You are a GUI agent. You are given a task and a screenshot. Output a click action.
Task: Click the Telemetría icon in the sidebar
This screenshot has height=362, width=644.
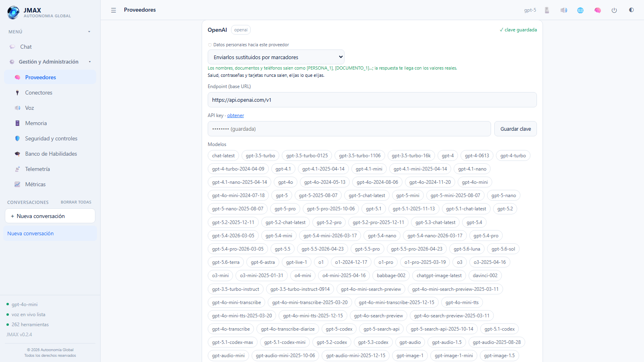[17, 169]
